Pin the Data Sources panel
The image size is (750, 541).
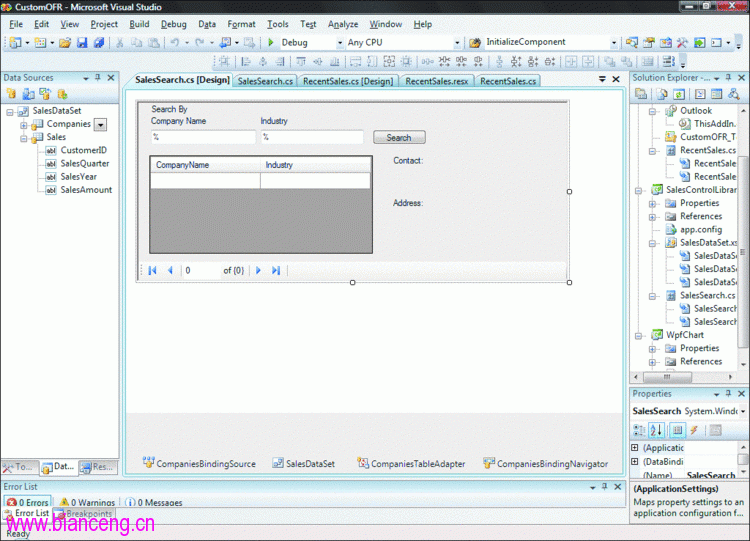tap(98, 77)
